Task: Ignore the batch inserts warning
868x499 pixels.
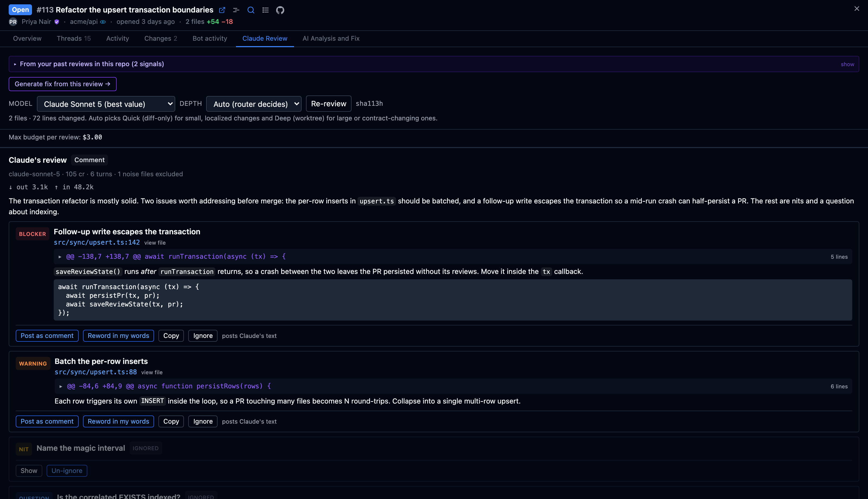Action: (203, 421)
